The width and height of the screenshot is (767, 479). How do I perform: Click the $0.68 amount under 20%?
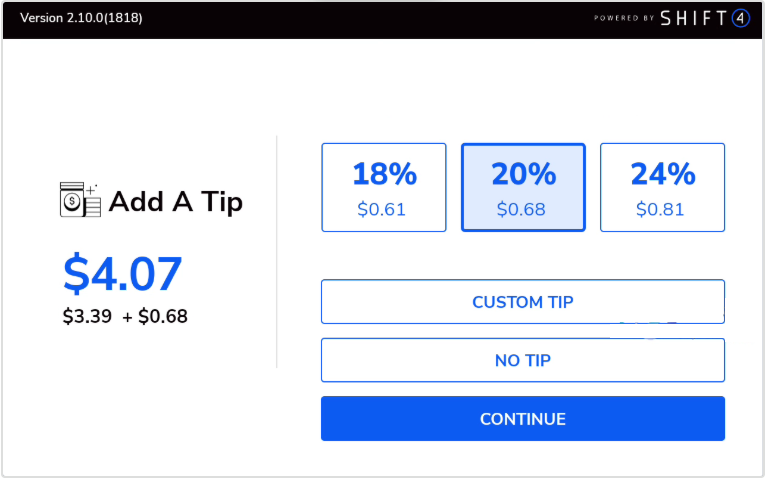click(522, 210)
